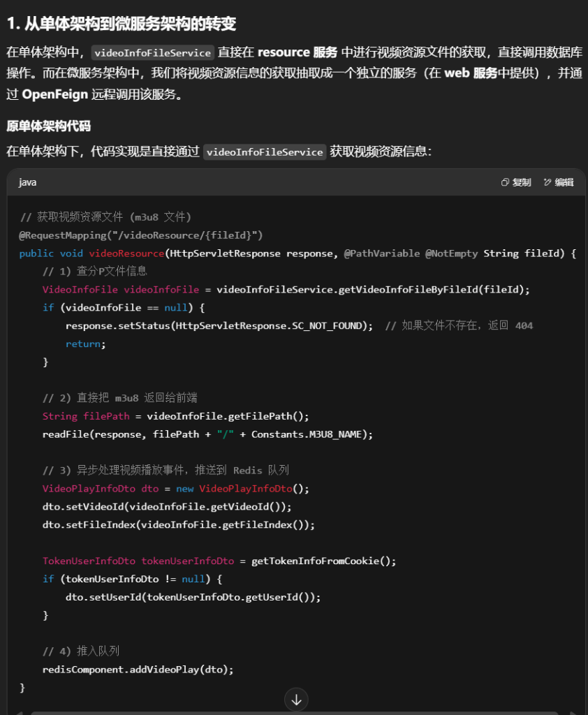Click videoInfoFileService chip above the code block
The height and width of the screenshot is (715, 588).
(x=265, y=152)
